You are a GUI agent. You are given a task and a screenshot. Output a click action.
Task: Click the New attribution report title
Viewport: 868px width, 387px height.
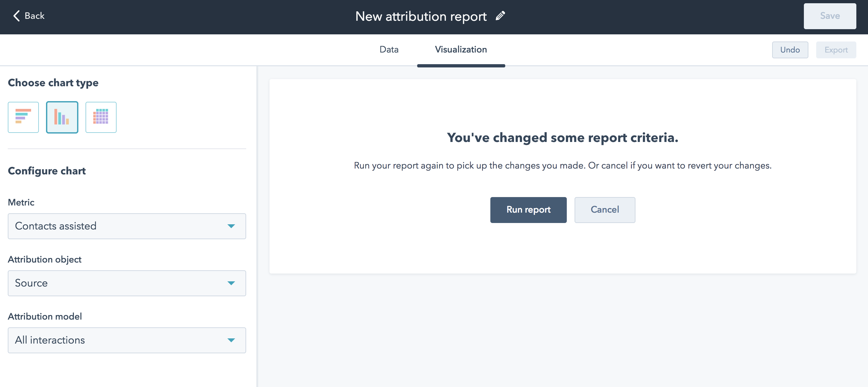pos(421,16)
